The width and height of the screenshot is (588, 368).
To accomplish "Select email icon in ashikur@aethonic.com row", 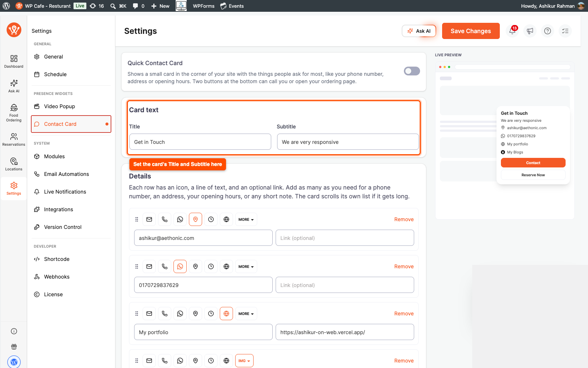I will point(149,219).
